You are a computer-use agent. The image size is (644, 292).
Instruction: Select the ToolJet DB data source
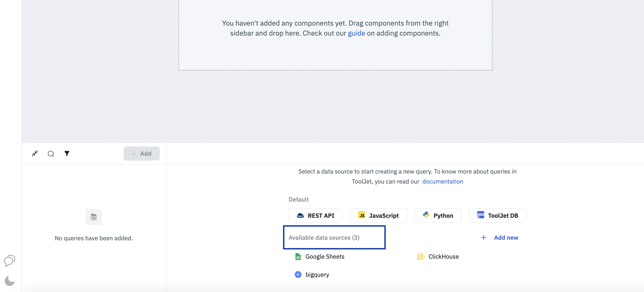[x=497, y=216]
